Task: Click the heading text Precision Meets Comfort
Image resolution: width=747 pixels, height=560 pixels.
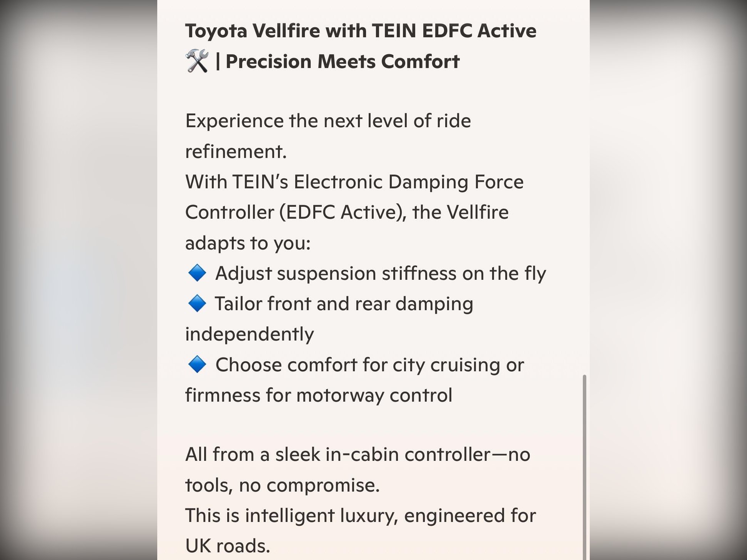Action: click(x=343, y=61)
